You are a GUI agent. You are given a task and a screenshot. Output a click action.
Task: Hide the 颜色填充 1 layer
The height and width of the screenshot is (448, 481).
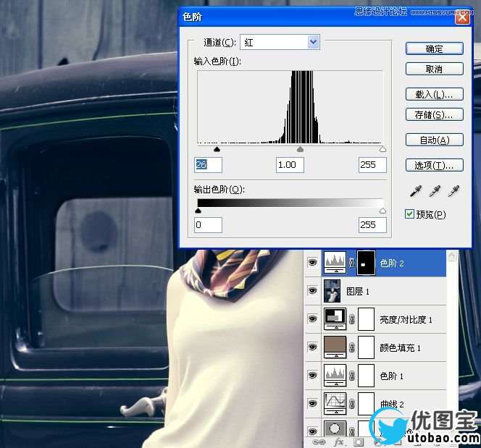coord(312,347)
